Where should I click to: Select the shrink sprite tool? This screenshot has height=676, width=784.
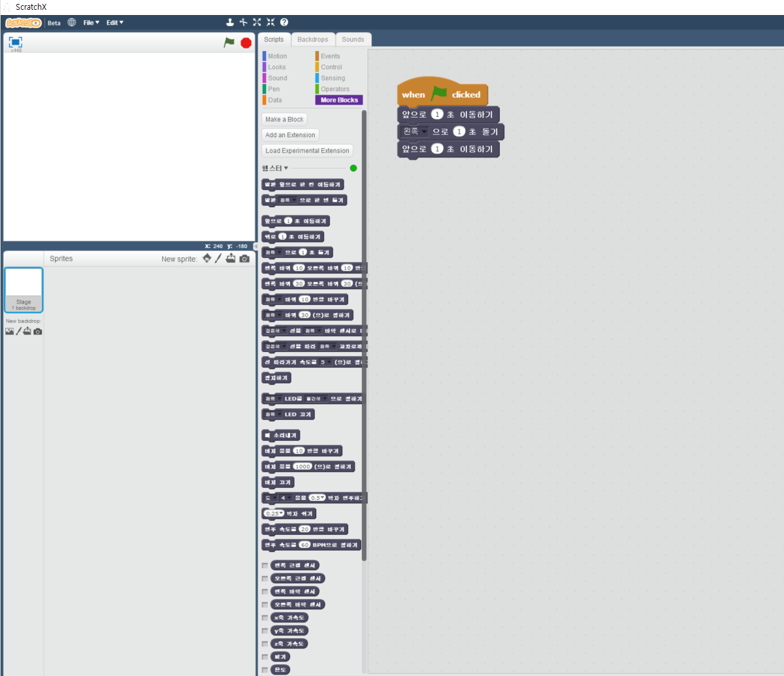coord(270,22)
